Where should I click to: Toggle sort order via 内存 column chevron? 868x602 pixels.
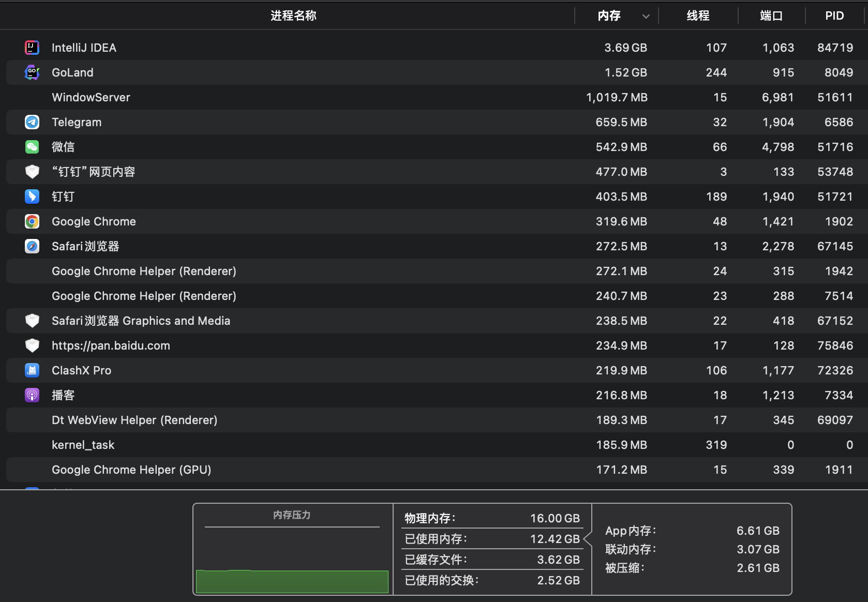(x=646, y=16)
